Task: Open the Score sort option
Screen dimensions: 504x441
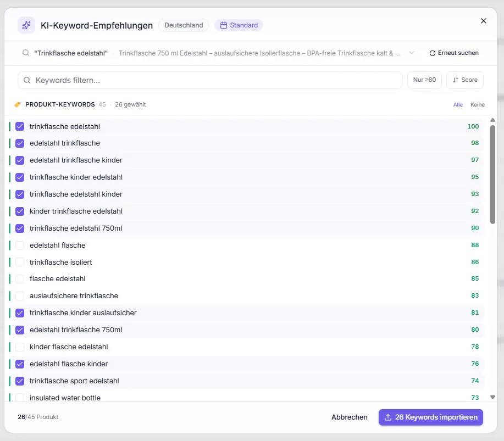Action: tap(464, 80)
